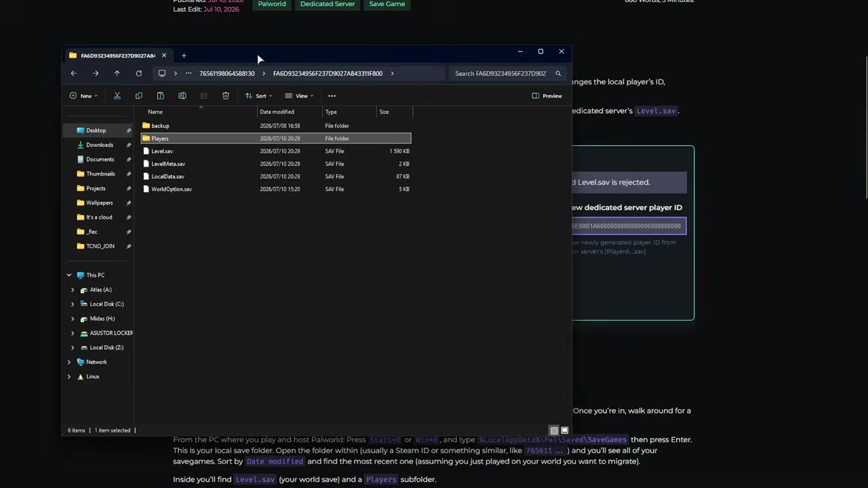
Task: Click chevron after 76561198064588130 breadcrumb
Action: coord(263,73)
